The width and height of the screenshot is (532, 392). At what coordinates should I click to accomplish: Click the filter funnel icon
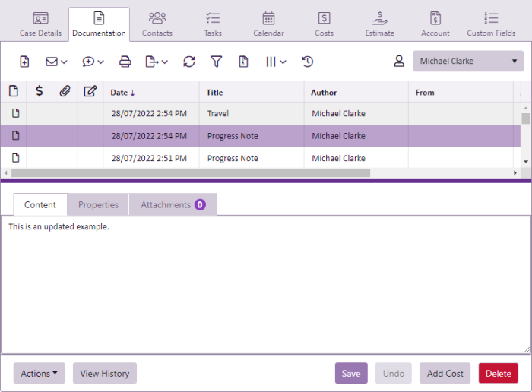click(x=216, y=62)
